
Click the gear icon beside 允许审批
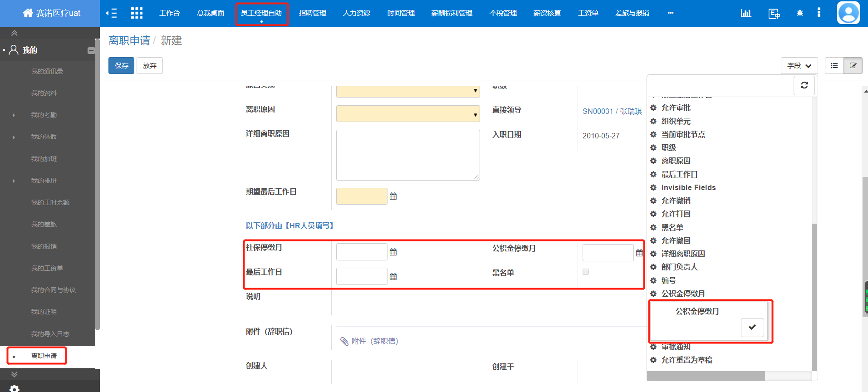tap(653, 108)
